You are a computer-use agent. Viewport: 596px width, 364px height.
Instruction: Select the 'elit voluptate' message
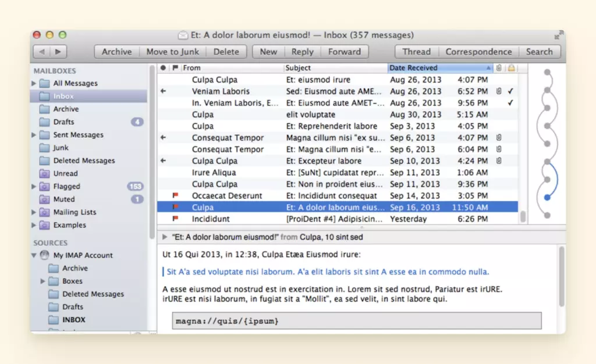click(x=338, y=114)
